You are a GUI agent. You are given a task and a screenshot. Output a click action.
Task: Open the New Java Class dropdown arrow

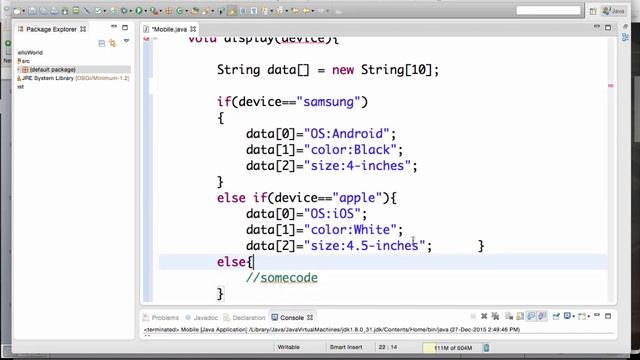click(x=187, y=11)
